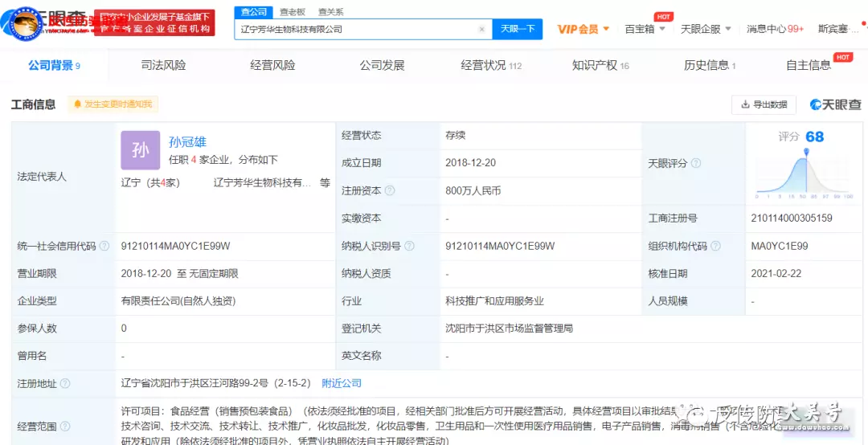Open 附近公司 nearby companies link
868x445 pixels.
tap(342, 384)
